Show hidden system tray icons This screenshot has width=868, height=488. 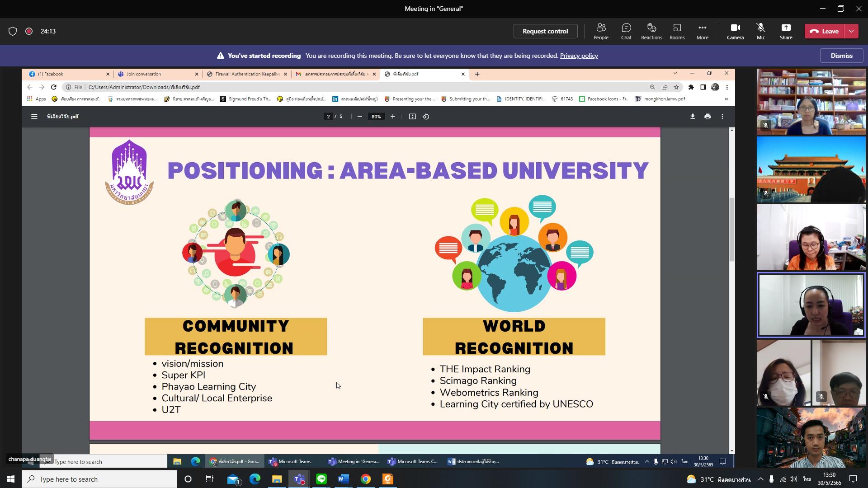(x=760, y=479)
